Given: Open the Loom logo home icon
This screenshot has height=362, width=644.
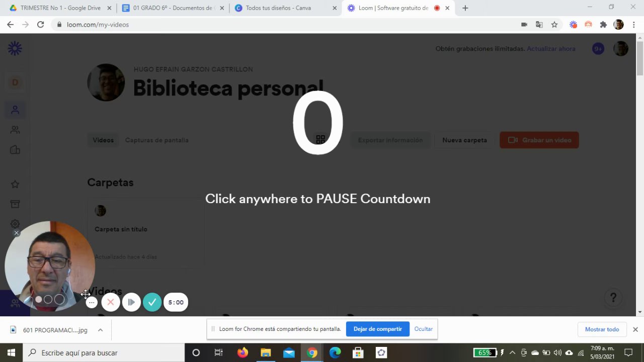Looking at the screenshot, I should 15,49.
